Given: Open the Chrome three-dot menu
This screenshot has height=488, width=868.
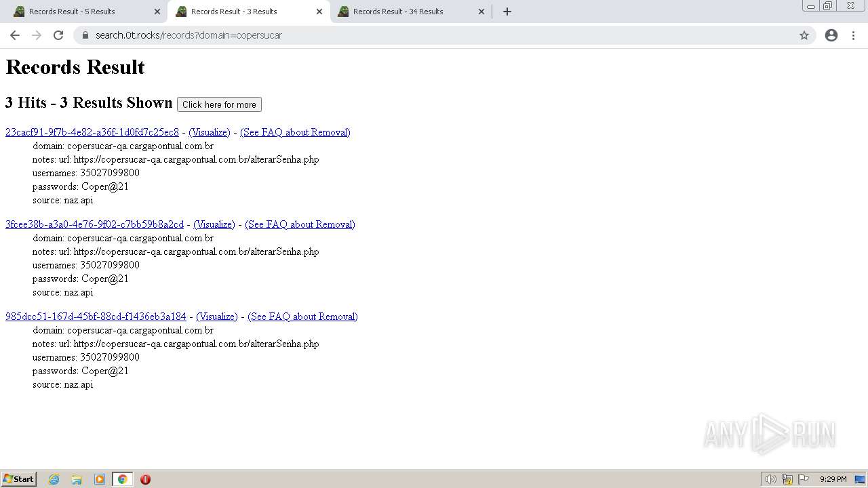Looking at the screenshot, I should [854, 35].
